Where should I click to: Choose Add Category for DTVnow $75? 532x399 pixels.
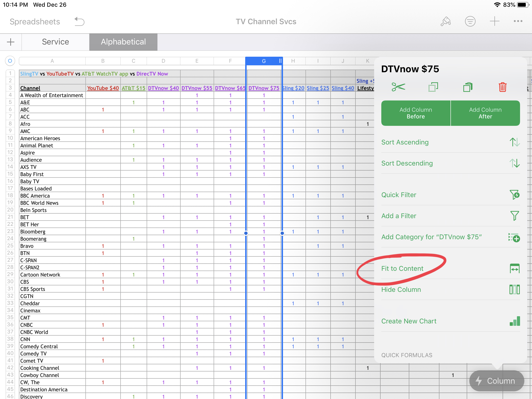450,237
